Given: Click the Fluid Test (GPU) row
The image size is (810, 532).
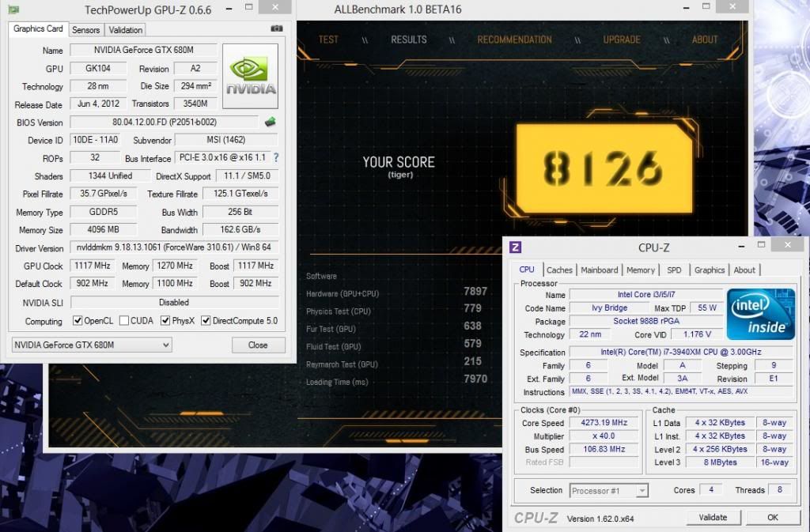Looking at the screenshot, I should click(x=396, y=345).
